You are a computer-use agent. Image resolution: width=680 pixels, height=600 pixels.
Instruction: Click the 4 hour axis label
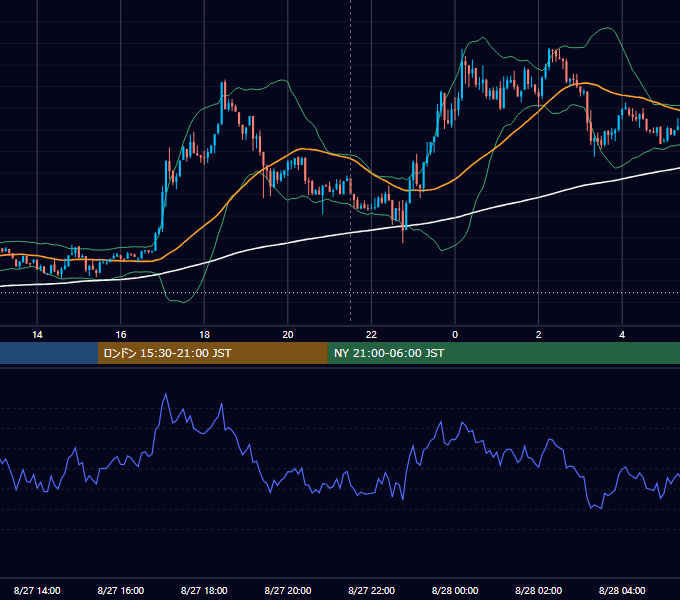pyautogui.click(x=622, y=334)
